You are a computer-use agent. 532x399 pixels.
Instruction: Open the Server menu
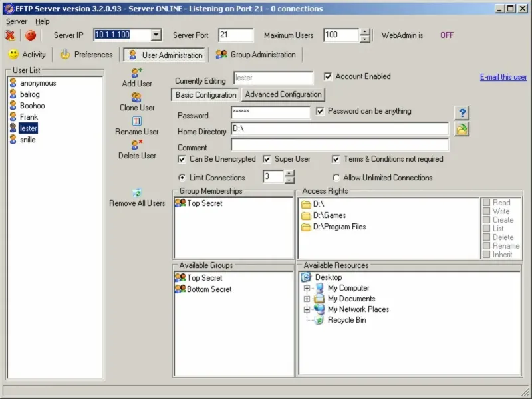(17, 21)
